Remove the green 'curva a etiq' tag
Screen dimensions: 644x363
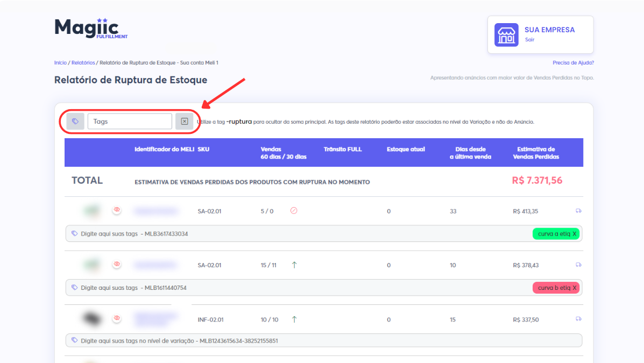[x=574, y=233]
